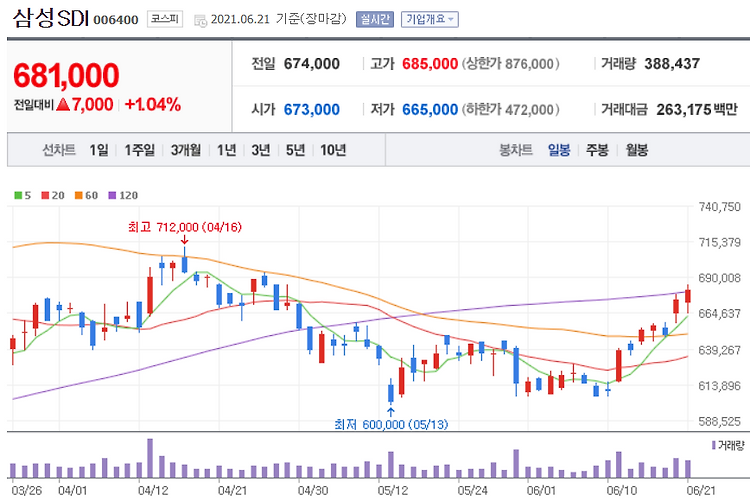This screenshot has height=501, width=750.
Task: Click the 상한가 876,000 upper limit text
Action: pos(510,64)
